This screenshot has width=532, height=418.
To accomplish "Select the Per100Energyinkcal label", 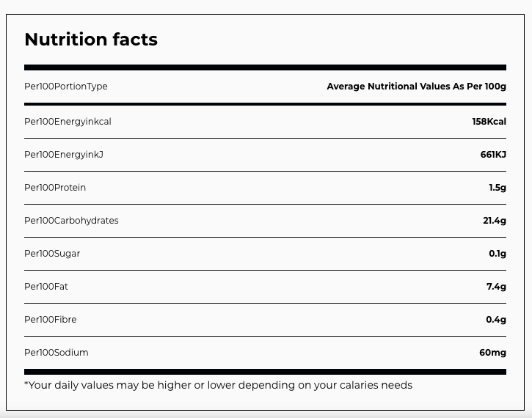I will tap(68, 122).
